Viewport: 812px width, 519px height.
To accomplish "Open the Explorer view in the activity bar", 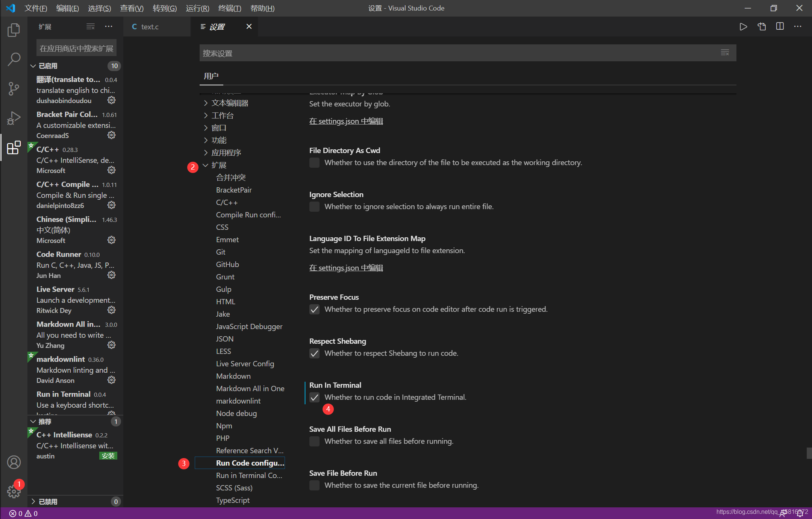I will 14,30.
